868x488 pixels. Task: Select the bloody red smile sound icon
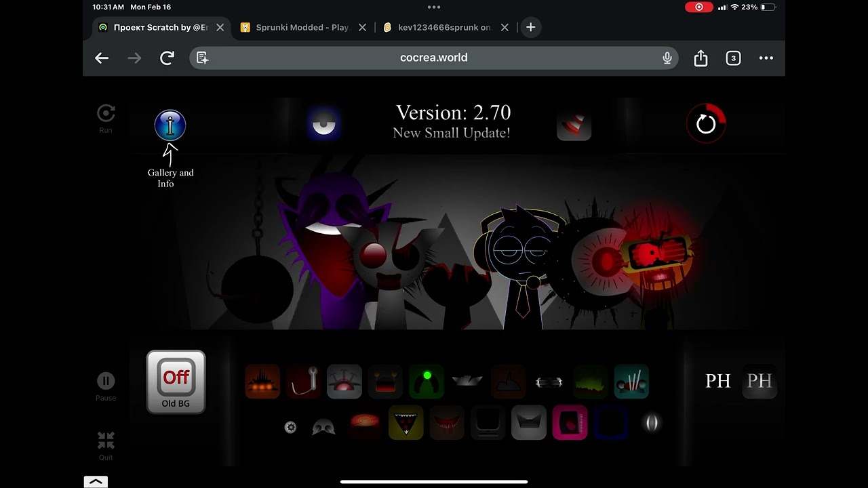(447, 423)
